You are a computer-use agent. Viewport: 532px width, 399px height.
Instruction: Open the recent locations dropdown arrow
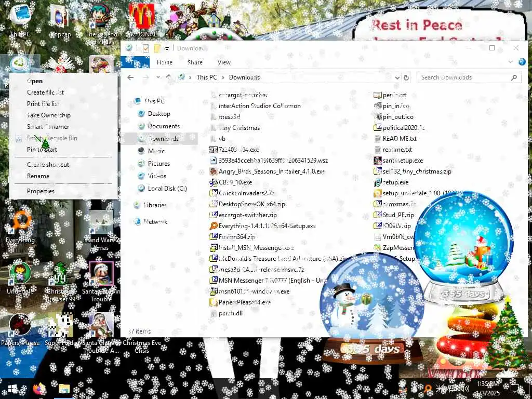coord(158,77)
